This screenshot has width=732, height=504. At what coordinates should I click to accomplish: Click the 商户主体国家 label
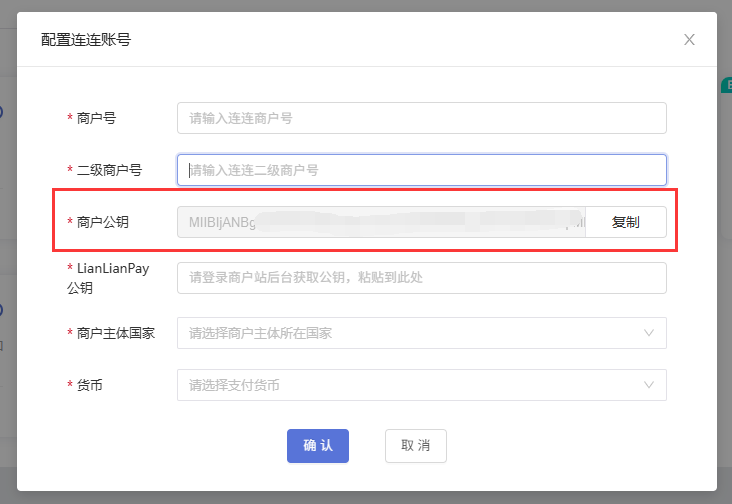pos(116,333)
